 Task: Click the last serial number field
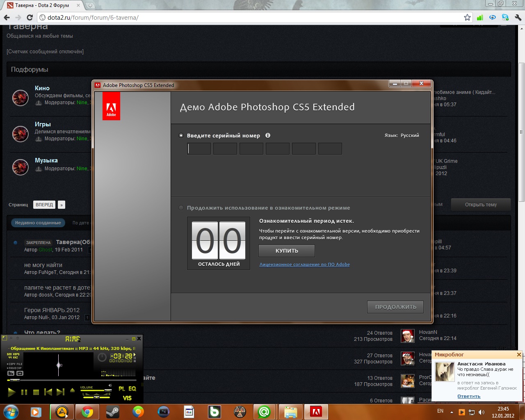coord(330,148)
